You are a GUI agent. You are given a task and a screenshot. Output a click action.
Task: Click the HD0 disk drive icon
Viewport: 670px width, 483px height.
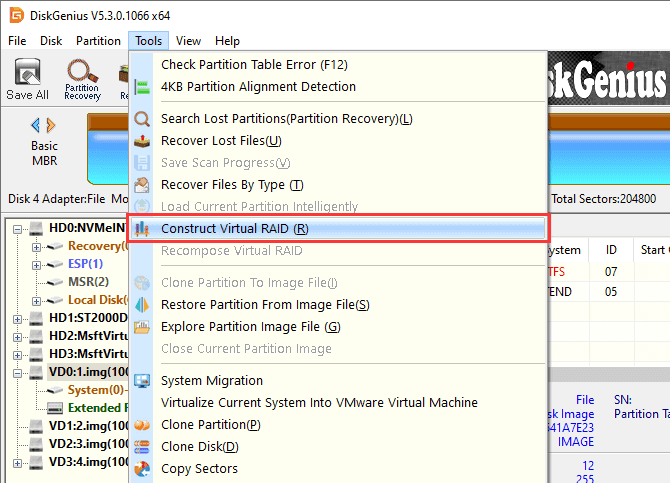36,228
